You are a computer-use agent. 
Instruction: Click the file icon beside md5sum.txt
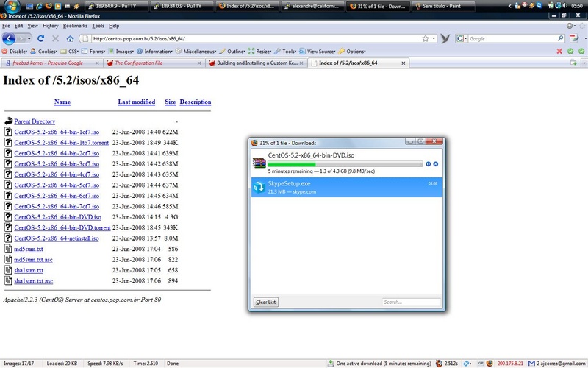tap(8, 249)
